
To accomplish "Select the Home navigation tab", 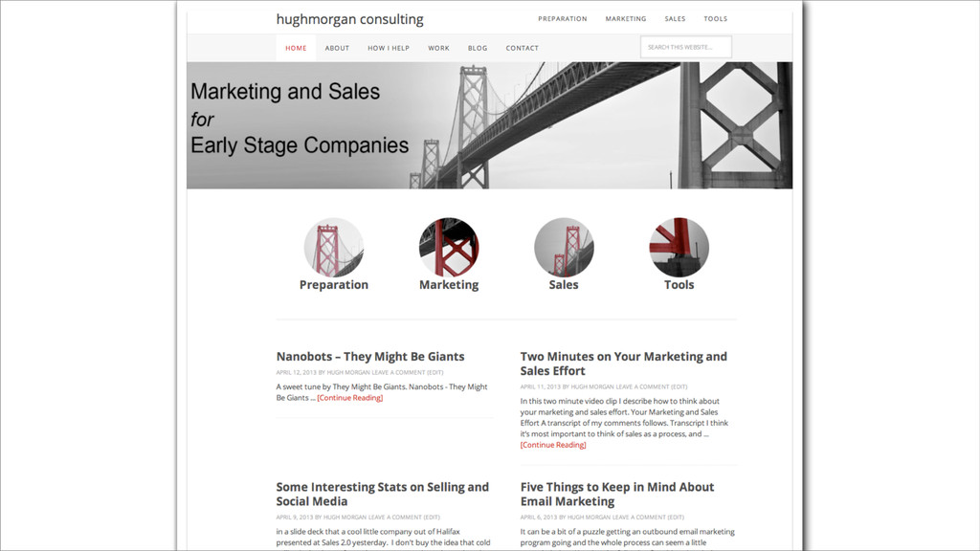I will (297, 48).
